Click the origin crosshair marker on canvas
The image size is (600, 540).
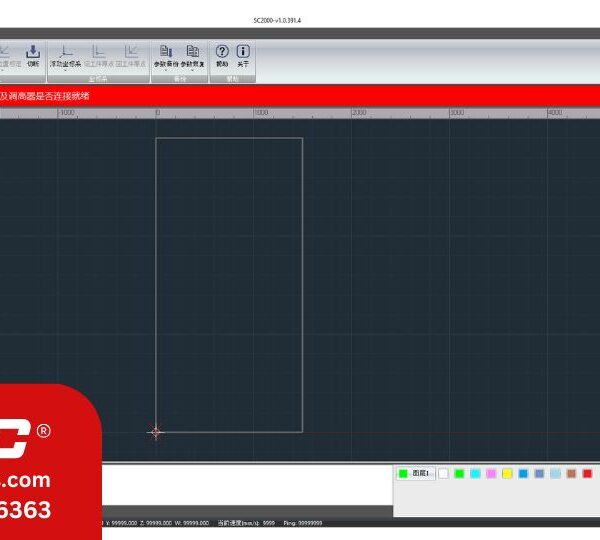click(x=156, y=432)
